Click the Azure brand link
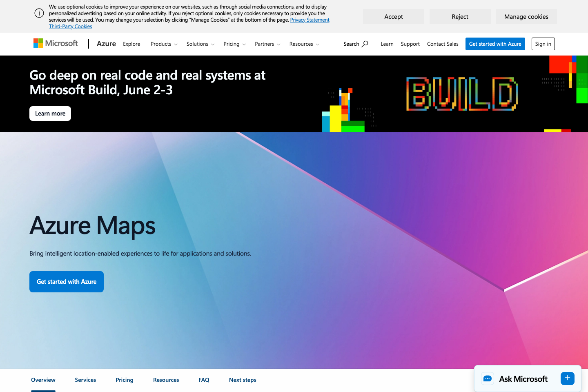 pos(106,44)
